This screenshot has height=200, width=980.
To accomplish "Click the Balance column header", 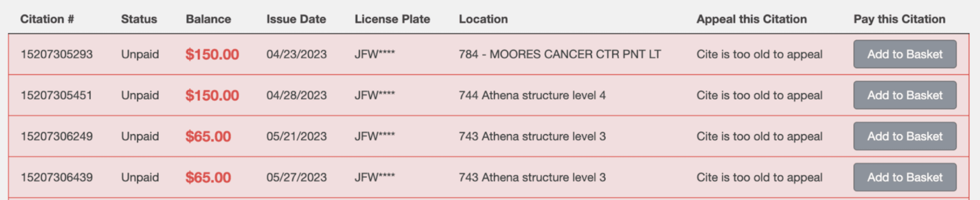I will pyautogui.click(x=209, y=19).
